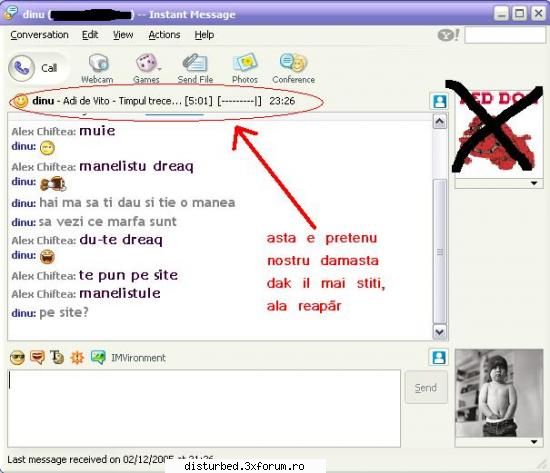Open the Help menu
The width and height of the screenshot is (550, 473).
click(204, 35)
